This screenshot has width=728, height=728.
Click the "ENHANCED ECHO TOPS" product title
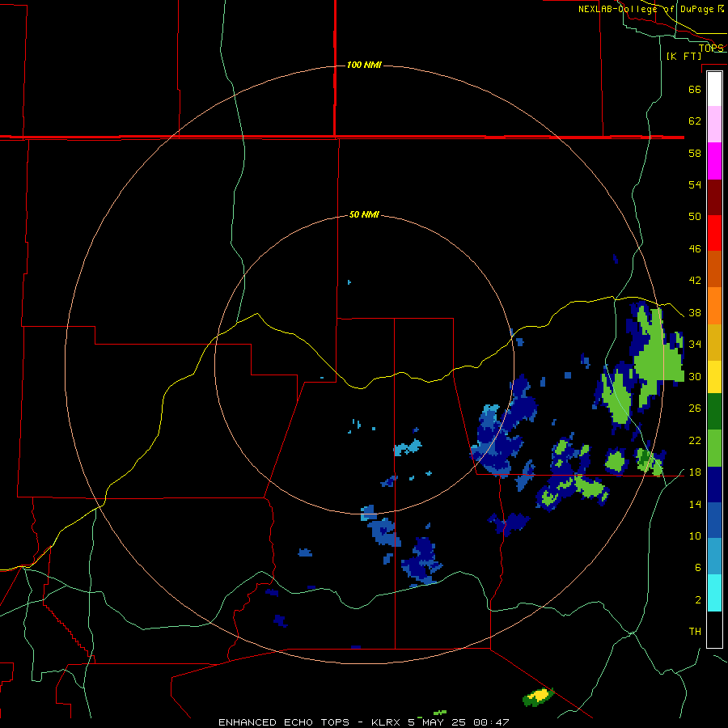284,722
